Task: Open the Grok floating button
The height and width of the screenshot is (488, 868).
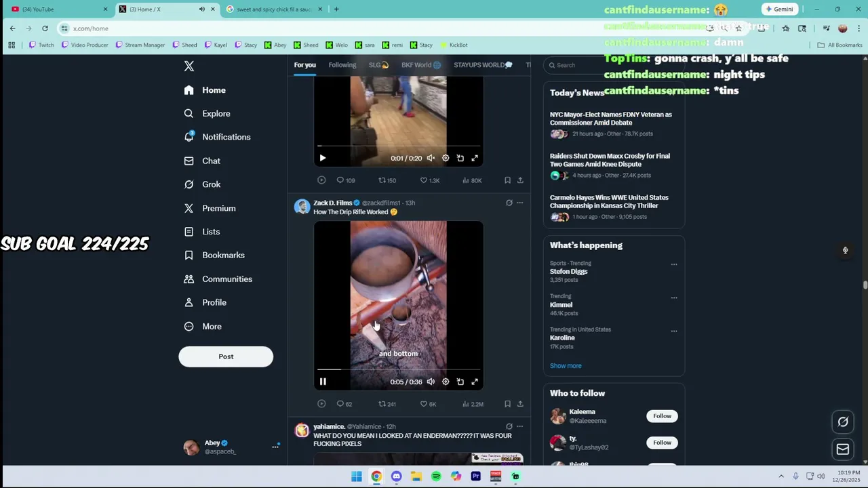Action: 843,422
